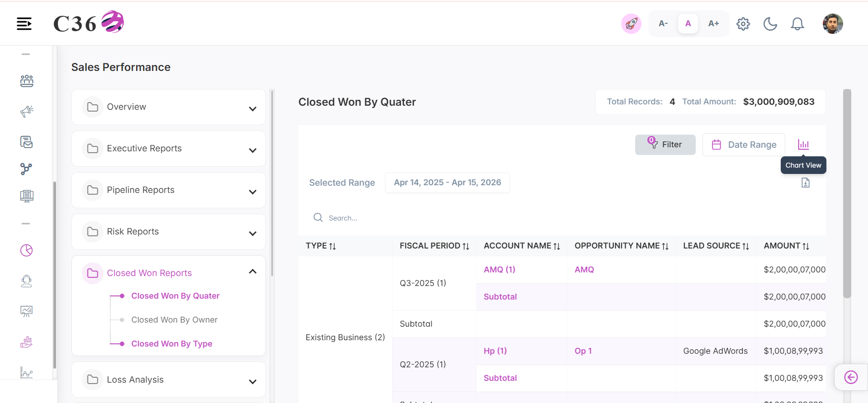This screenshot has width=868, height=403.
Task: Decrease font size with A- button
Action: tap(663, 23)
